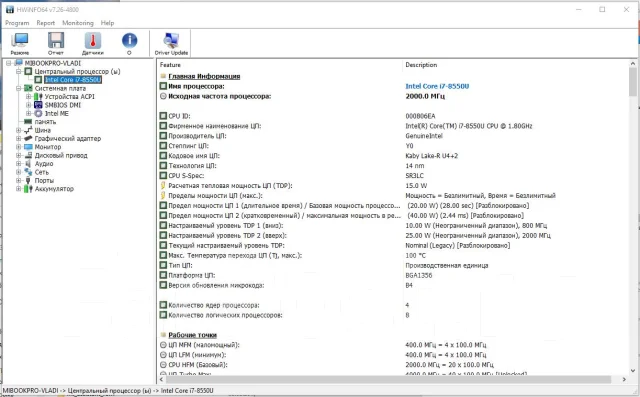Collapse the MIBOOKPRO-VLADI root node
This screenshot has width=640, height=397.
pos(9,63)
